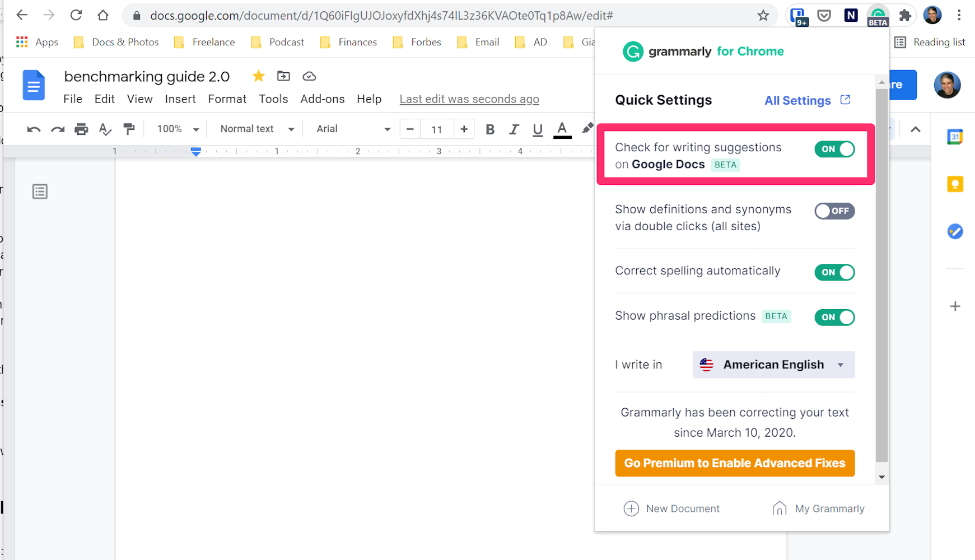Open the Add-ons menu
The height and width of the screenshot is (560, 975).
coord(323,99)
